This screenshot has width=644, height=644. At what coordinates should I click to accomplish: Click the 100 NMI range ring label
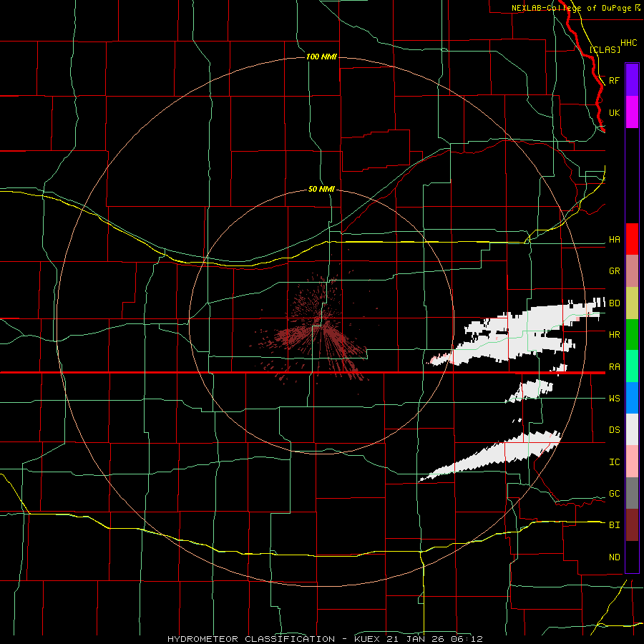[x=321, y=57]
